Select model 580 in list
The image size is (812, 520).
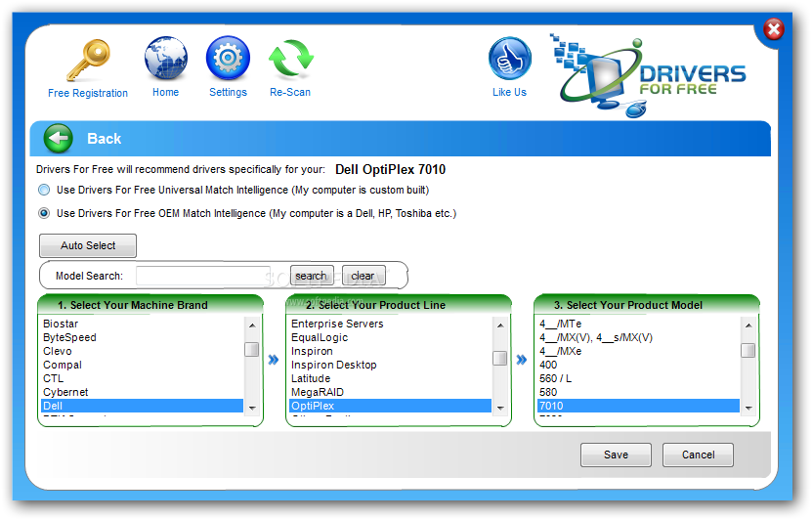[638, 392]
